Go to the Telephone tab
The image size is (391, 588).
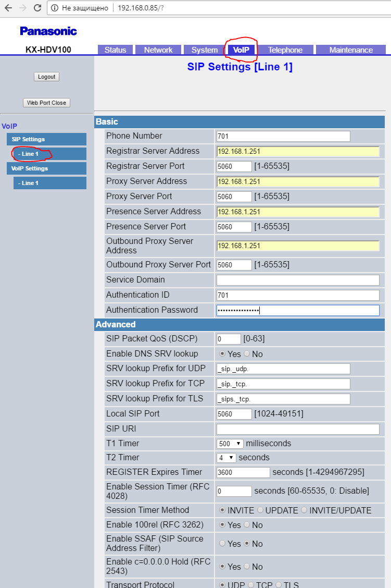pos(285,50)
